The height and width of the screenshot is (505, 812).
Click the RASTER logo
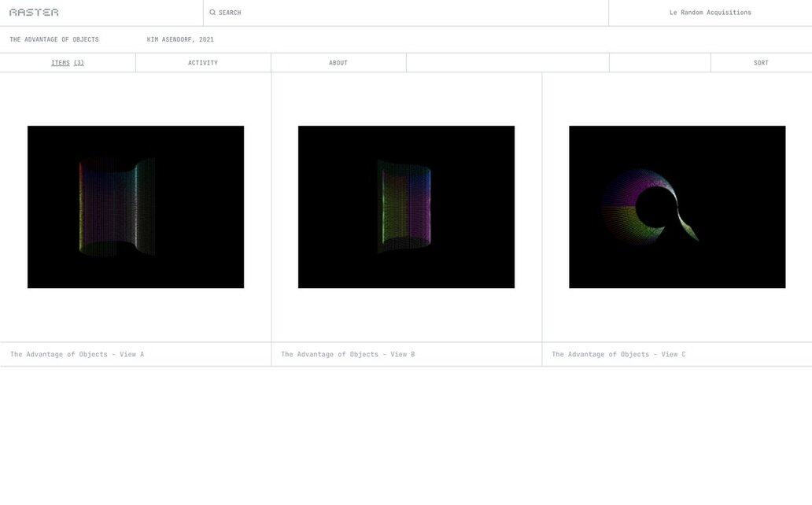coord(34,13)
